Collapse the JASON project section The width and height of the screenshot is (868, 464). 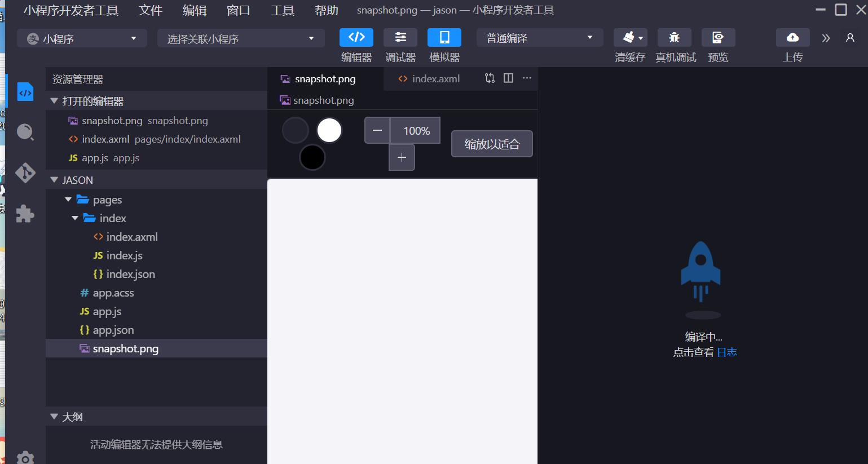tap(156, 180)
